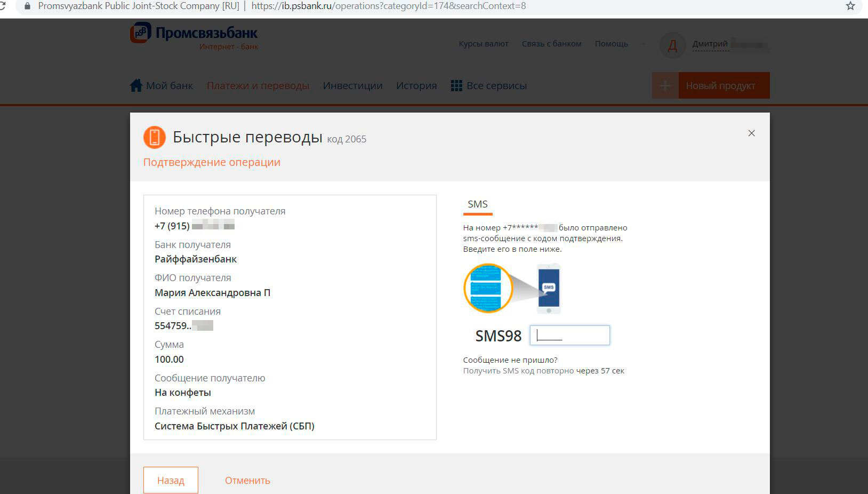Click the sum value 100.00
The height and width of the screenshot is (494, 868).
[169, 360]
